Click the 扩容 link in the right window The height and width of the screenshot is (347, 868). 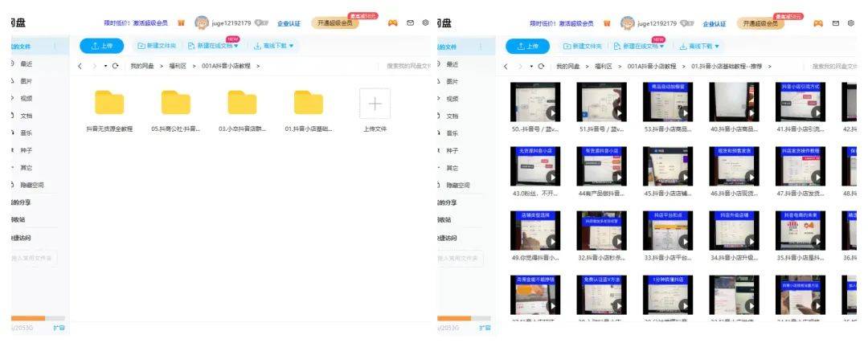click(x=485, y=329)
